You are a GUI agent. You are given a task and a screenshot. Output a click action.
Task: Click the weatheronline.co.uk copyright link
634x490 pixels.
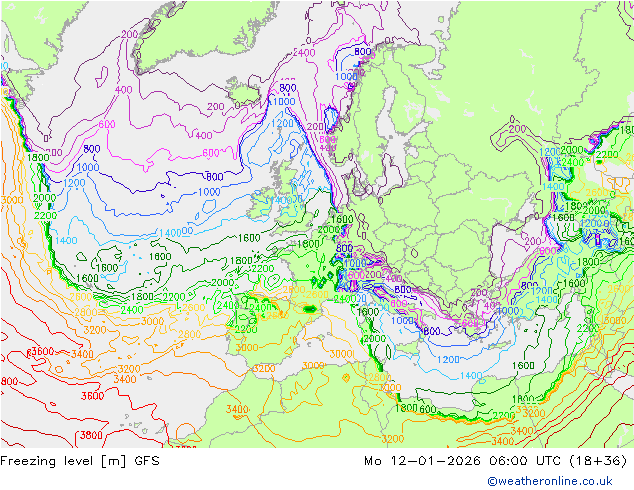(x=550, y=481)
